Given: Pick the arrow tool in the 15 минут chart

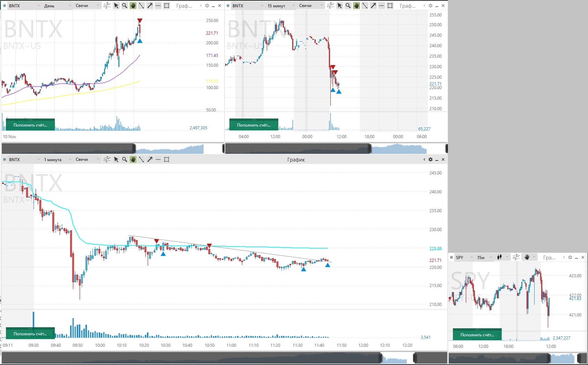Looking at the screenshot, I should pos(373,6).
